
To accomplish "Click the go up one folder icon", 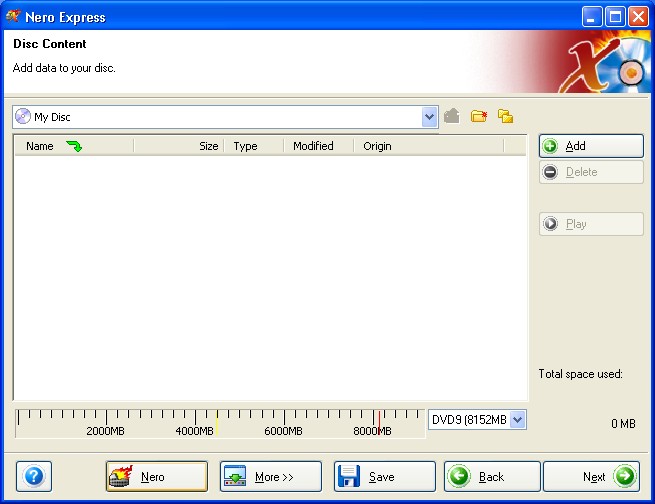I will click(452, 116).
